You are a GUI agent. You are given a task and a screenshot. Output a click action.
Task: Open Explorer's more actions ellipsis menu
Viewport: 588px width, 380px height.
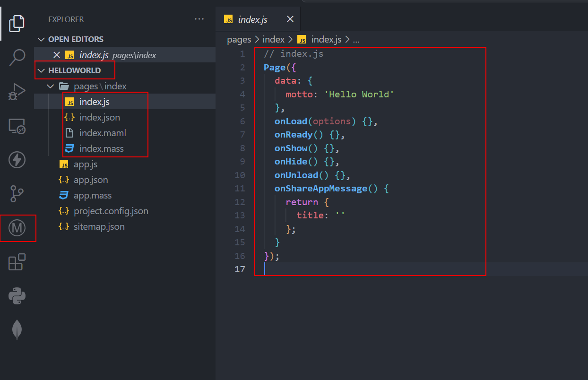199,19
